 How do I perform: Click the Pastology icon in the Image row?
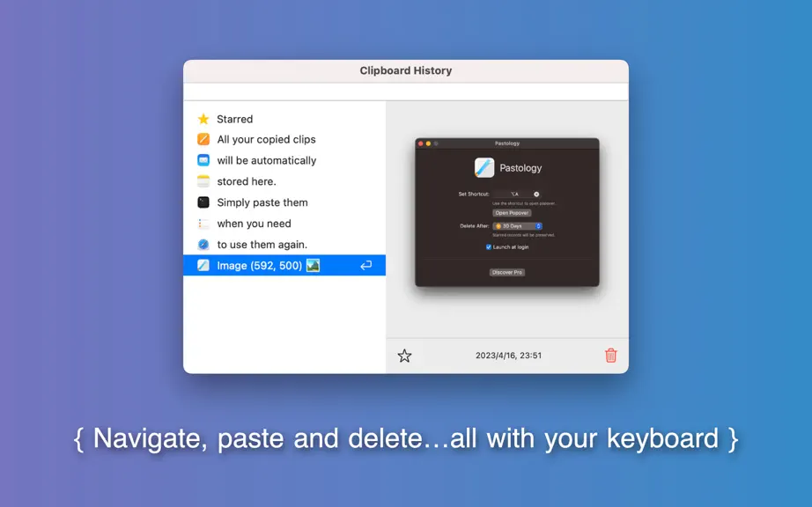[203, 266]
